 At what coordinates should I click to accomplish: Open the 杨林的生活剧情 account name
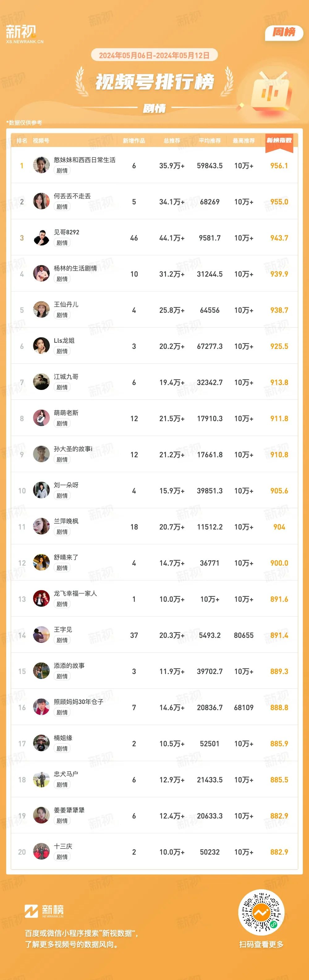tap(75, 268)
